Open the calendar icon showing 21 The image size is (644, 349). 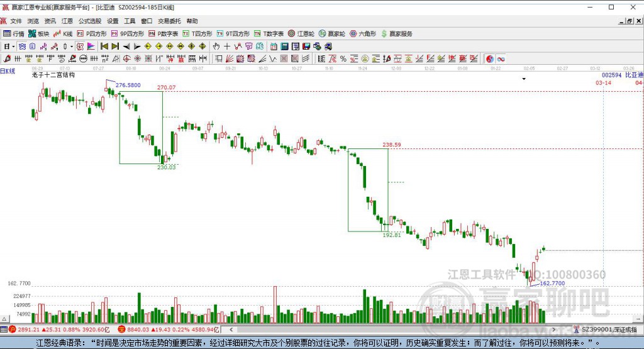pos(274,47)
